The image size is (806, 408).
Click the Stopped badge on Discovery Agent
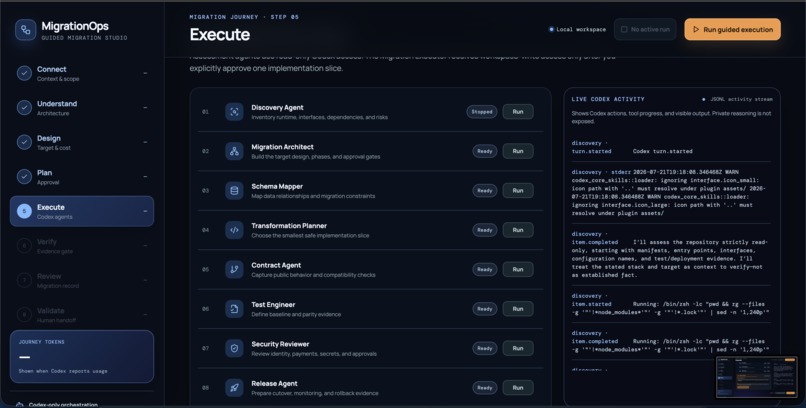(x=482, y=112)
